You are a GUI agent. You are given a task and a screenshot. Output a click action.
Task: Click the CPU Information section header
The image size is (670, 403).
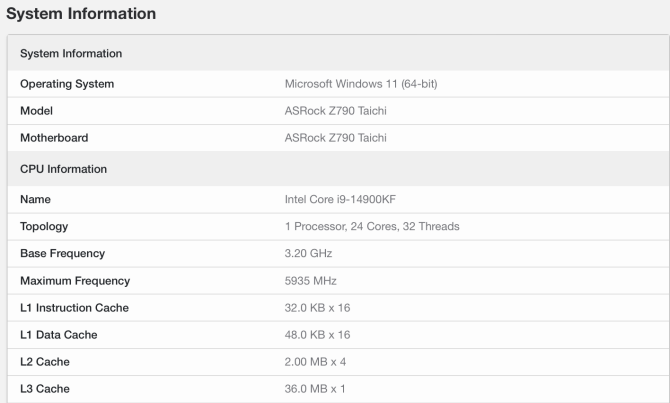63,169
